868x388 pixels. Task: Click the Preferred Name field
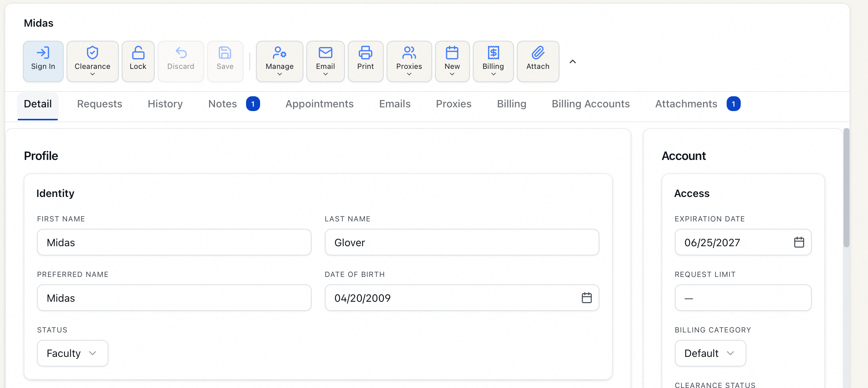[x=174, y=298]
